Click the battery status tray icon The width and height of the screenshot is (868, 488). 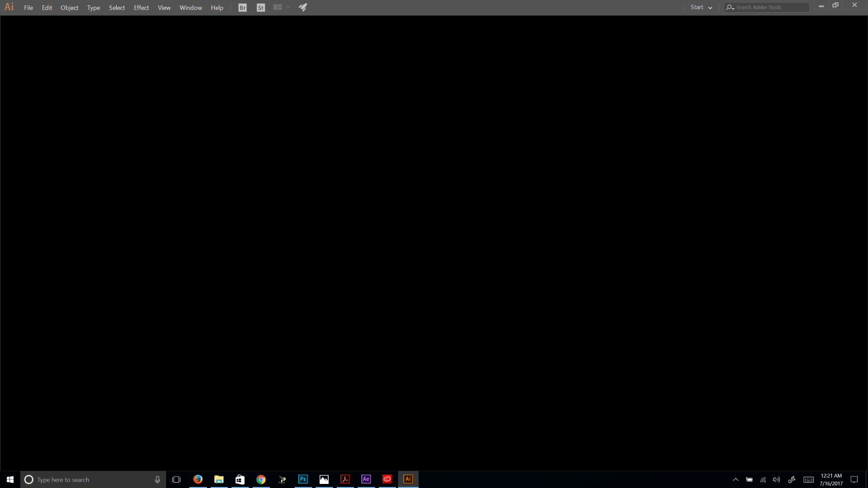749,480
